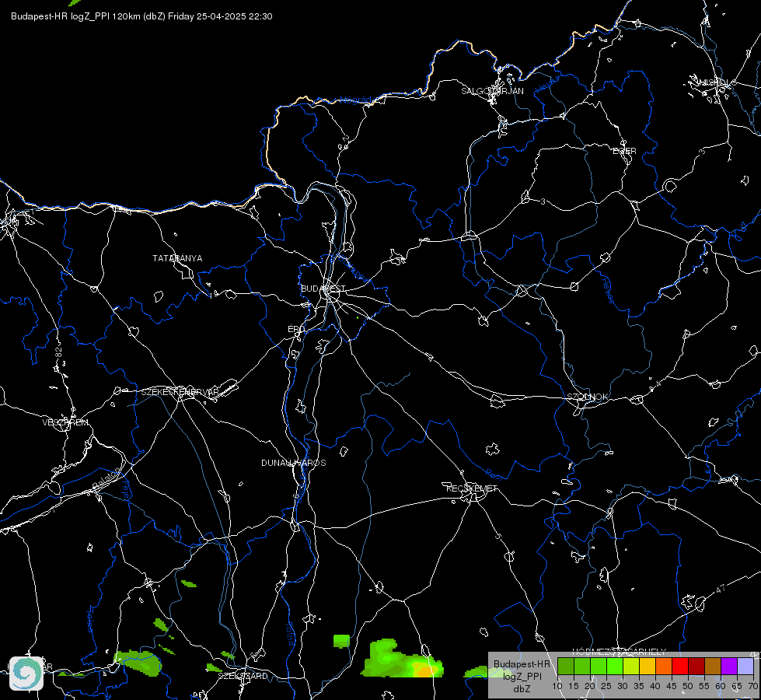Click the 40-45 dBZ orange swatch
761x700 pixels.
(x=664, y=666)
